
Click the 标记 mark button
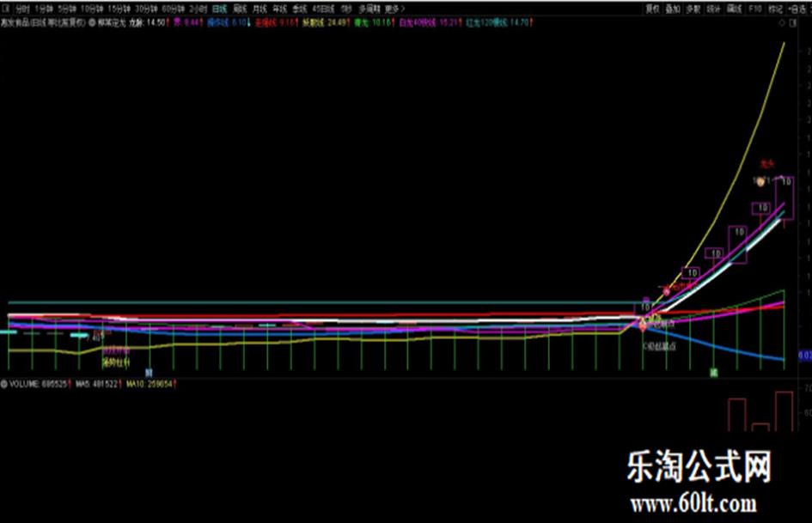775,9
